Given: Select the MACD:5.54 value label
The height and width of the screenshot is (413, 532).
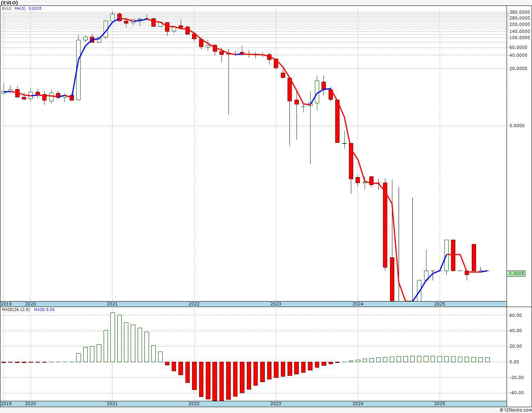Looking at the screenshot, I should [x=44, y=309].
